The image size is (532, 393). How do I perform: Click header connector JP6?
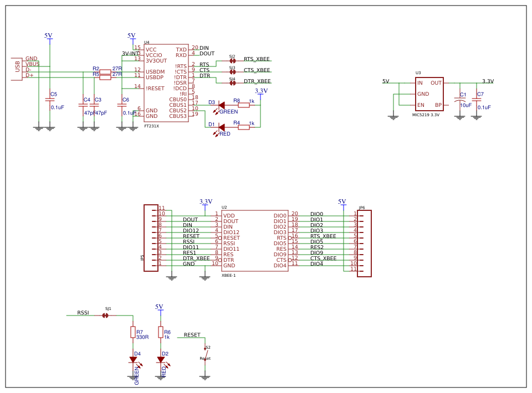(x=364, y=243)
